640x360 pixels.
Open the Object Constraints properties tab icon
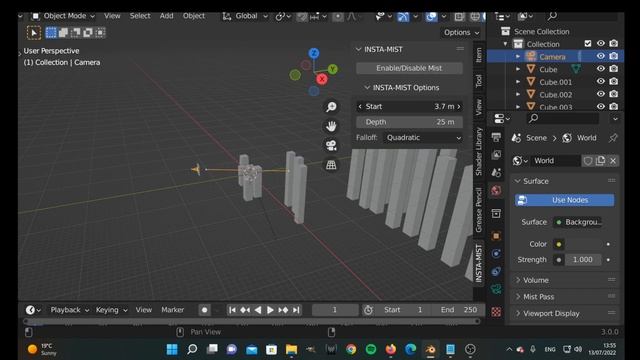[496, 271]
